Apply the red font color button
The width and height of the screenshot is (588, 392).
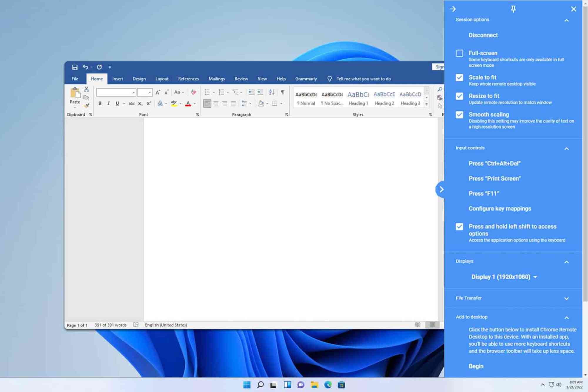pos(188,103)
